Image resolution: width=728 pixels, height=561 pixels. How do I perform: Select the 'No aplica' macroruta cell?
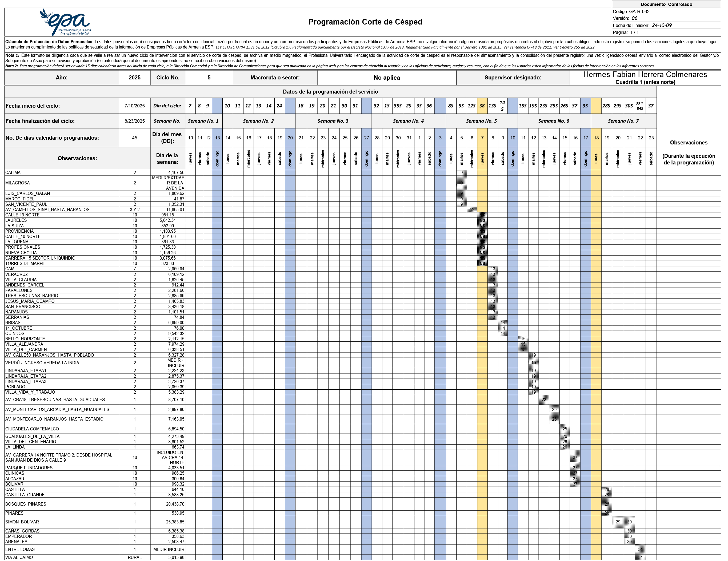[387, 77]
